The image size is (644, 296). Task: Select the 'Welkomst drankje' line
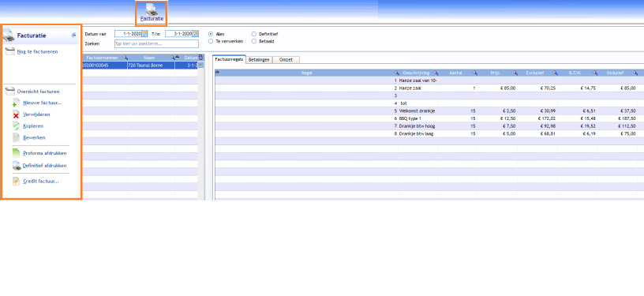[x=417, y=111]
